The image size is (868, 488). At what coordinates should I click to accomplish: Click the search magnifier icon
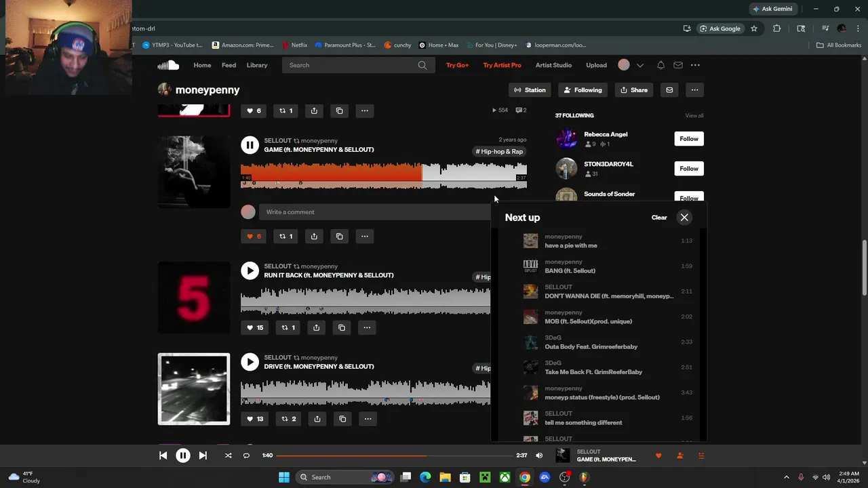click(422, 65)
